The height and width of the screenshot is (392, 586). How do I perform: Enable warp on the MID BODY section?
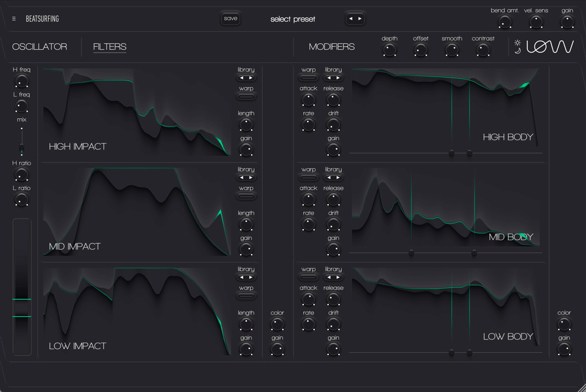(x=308, y=177)
